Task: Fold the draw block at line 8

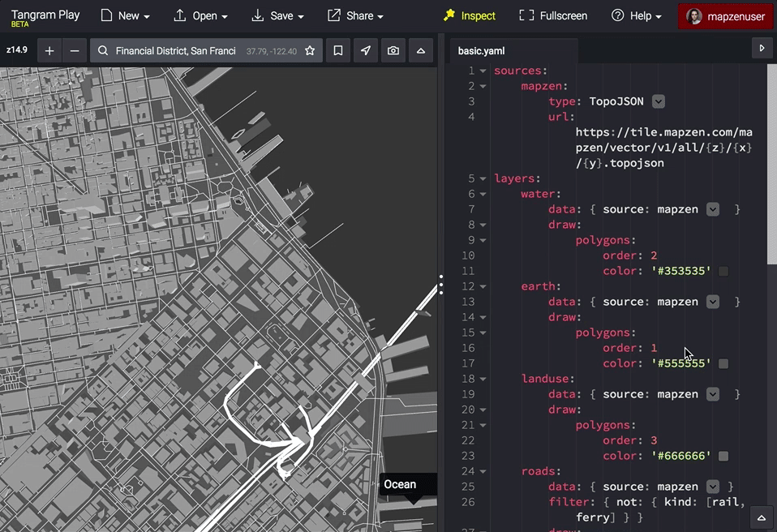Action: coord(483,225)
